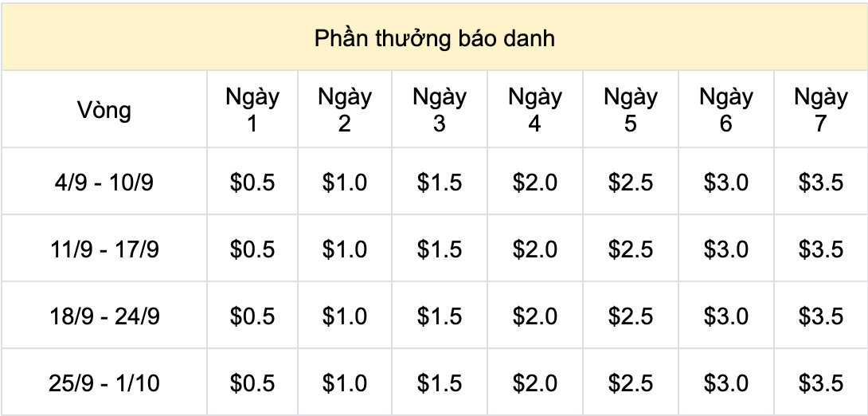This screenshot has width=868, height=416.
Task: Select the "4/9 - 10/9" row label
Action: coord(104,182)
